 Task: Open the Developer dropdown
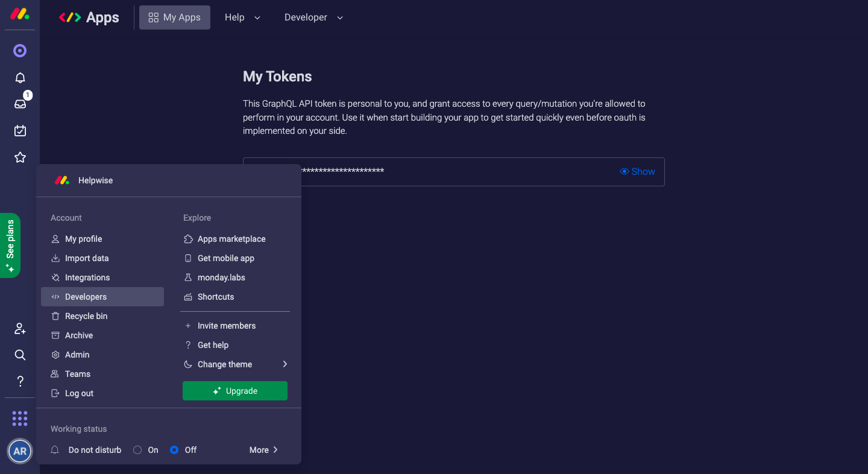click(x=313, y=17)
